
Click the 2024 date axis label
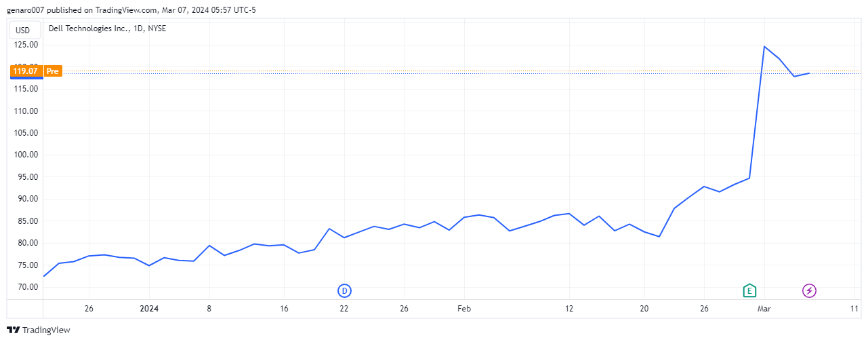click(x=149, y=308)
